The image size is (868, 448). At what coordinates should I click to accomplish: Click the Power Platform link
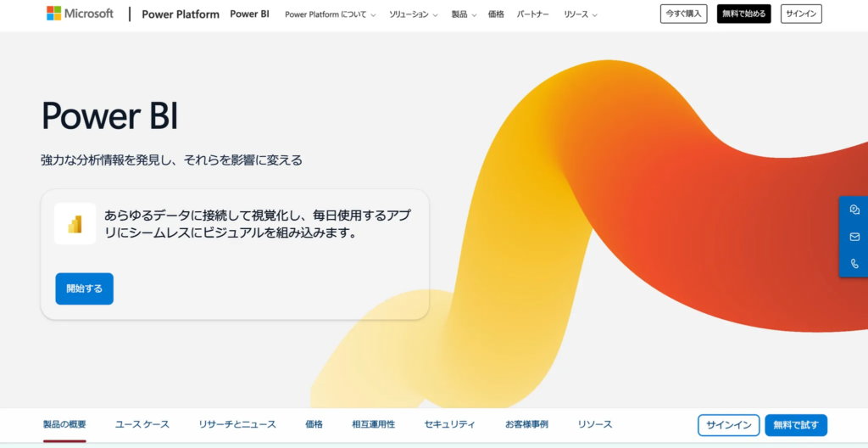(x=181, y=14)
